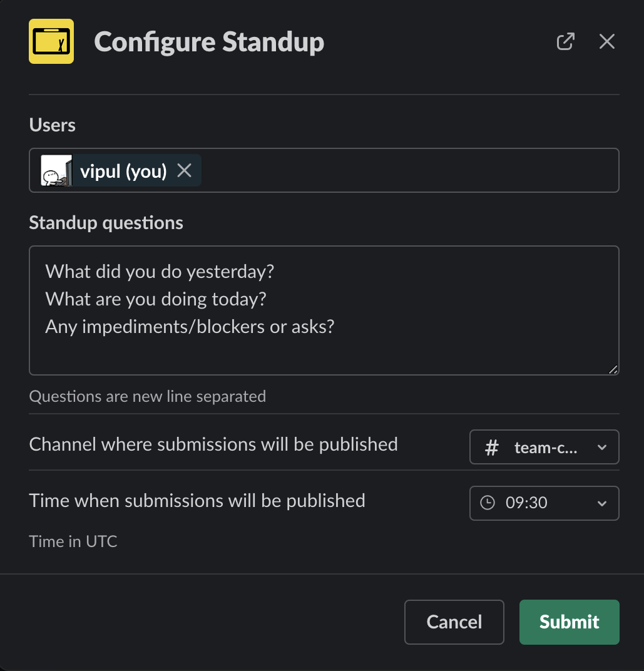The image size is (644, 671).
Task: Click the yellow Standup app icon
Action: tap(51, 41)
